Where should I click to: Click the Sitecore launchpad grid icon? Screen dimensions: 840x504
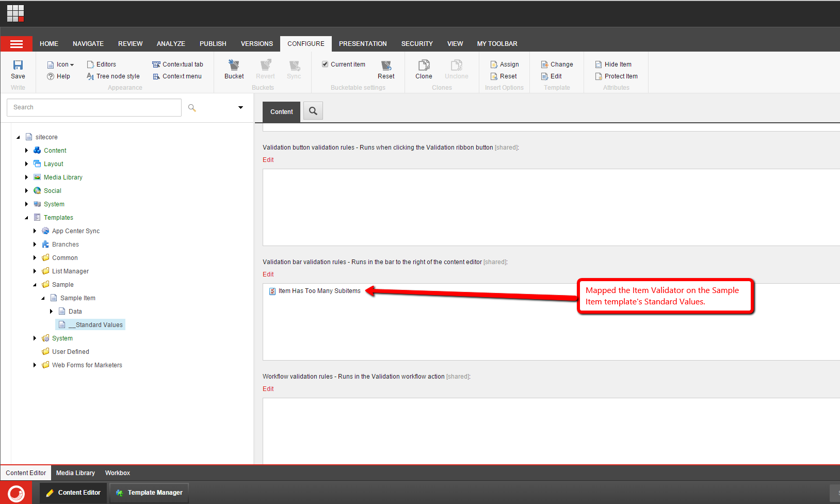click(x=15, y=13)
